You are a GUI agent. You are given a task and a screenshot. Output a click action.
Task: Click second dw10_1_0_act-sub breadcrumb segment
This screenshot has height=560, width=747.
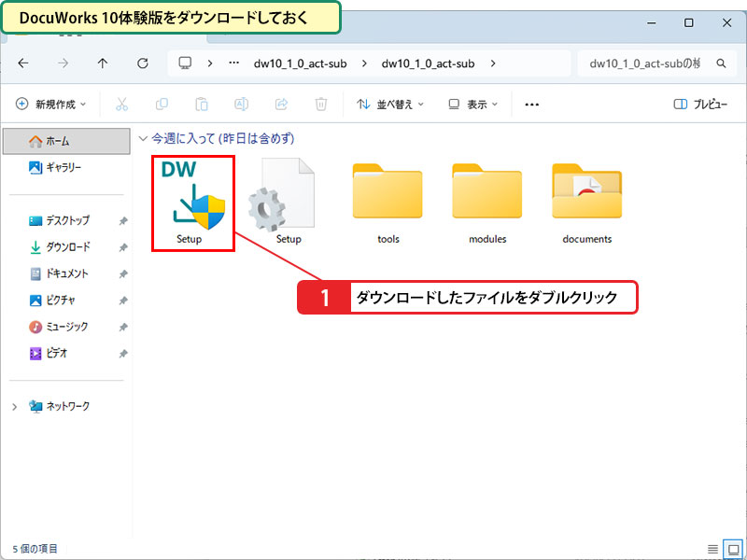click(x=428, y=63)
